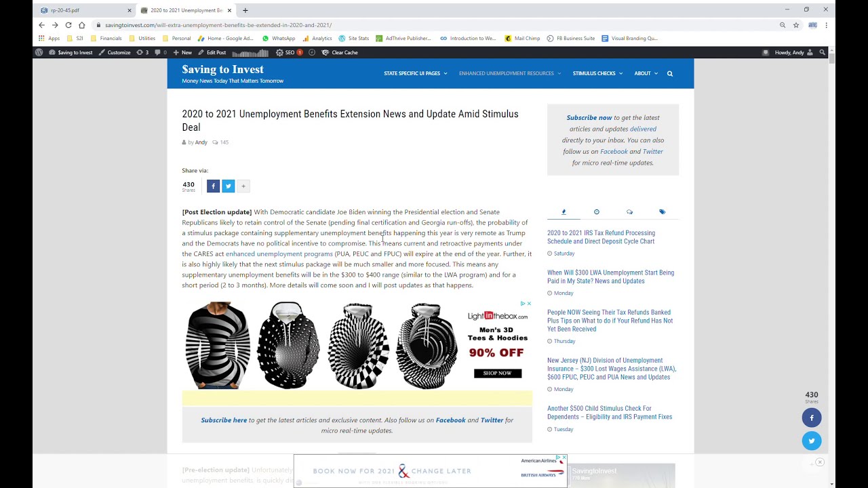Open the Apps grid in bookmarks bar
868x488 pixels.
(x=49, y=39)
